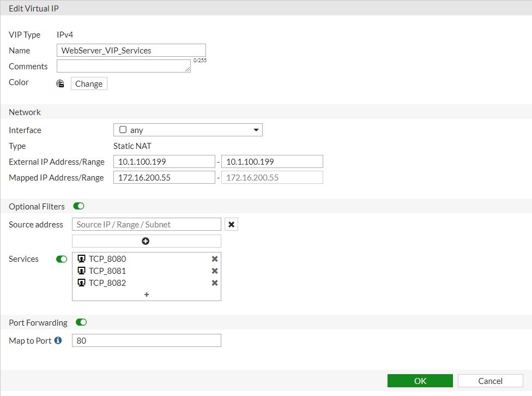Click the Change button to pick a color
Viewport: 532px width, 396px height.
[x=88, y=83]
